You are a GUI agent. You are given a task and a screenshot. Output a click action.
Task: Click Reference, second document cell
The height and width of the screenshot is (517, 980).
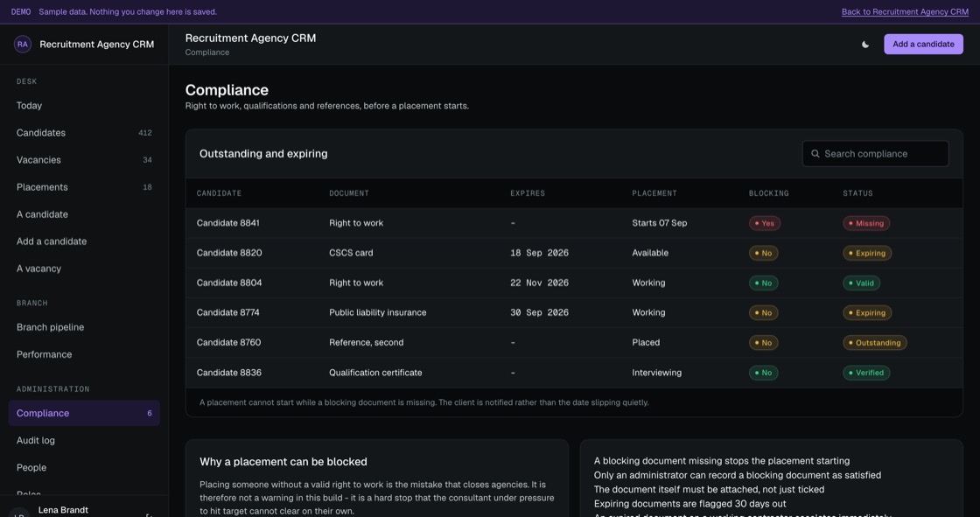(367, 343)
